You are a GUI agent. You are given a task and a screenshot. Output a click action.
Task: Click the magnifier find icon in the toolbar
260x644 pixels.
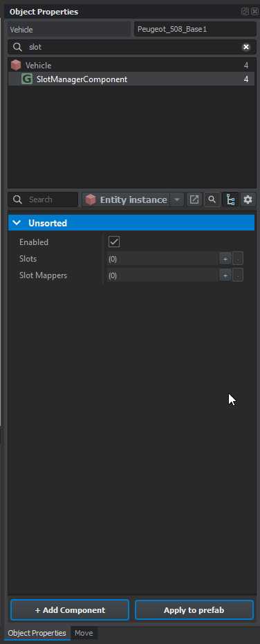point(212,199)
